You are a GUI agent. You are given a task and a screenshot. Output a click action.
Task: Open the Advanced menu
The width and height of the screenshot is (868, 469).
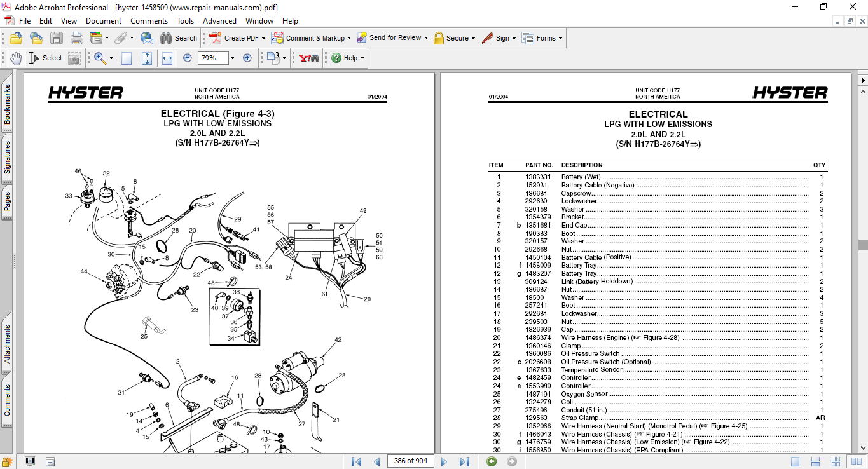219,21
